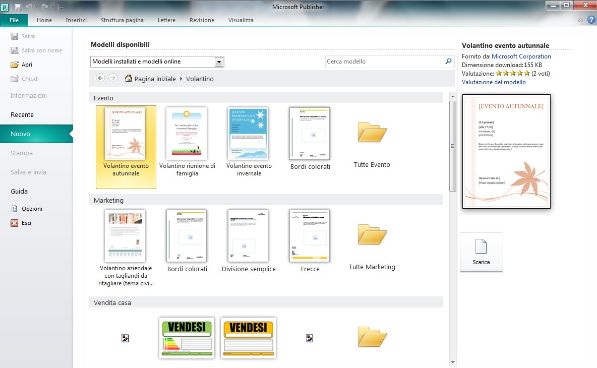Click scrollbar down arrow of template list
This screenshot has height=368, width=597.
pos(452,362)
